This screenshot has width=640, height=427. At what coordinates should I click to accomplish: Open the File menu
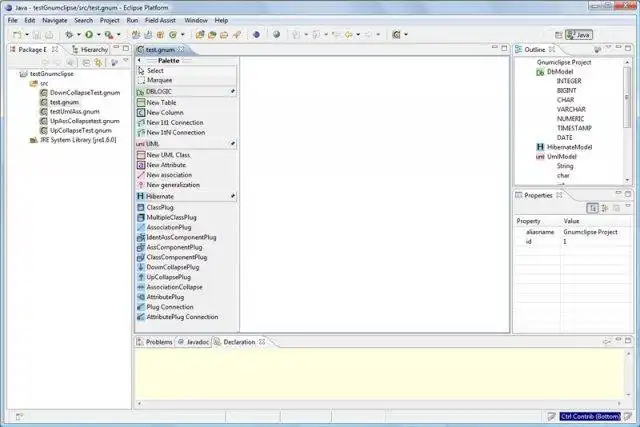click(13, 20)
